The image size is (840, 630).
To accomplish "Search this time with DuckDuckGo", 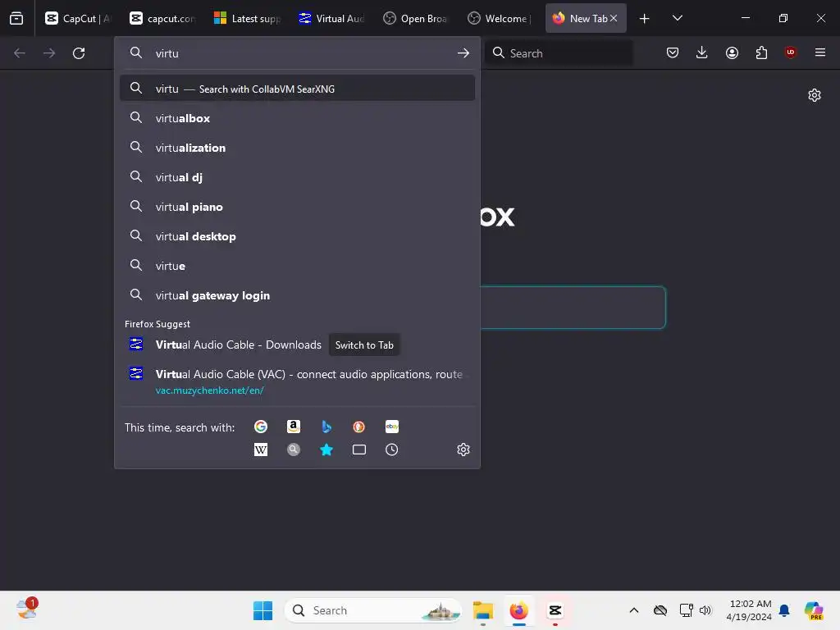I will [x=359, y=427].
